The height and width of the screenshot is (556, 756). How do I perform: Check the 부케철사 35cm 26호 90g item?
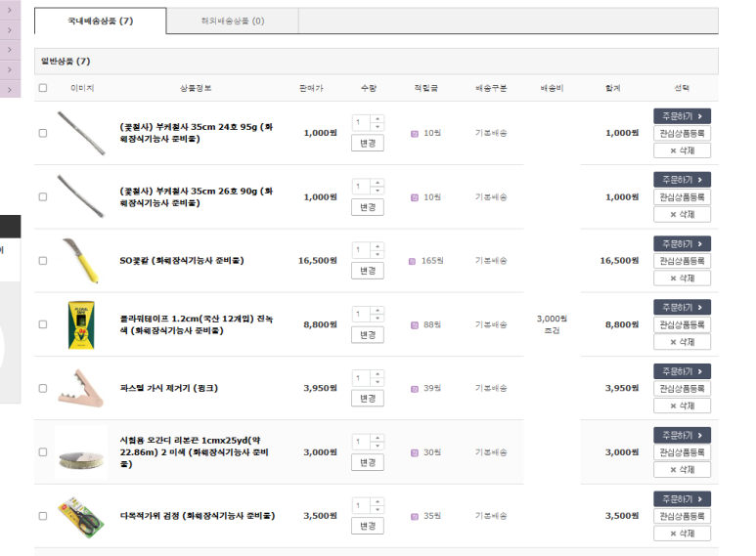pos(43,196)
